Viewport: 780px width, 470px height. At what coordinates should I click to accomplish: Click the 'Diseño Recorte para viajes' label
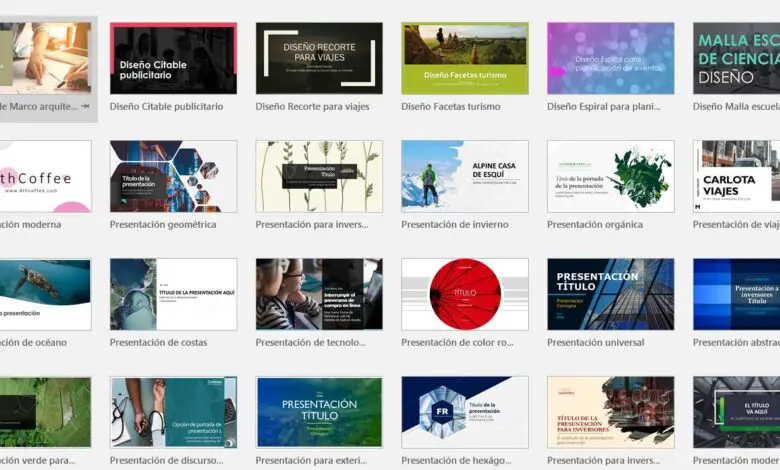pyautogui.click(x=312, y=106)
